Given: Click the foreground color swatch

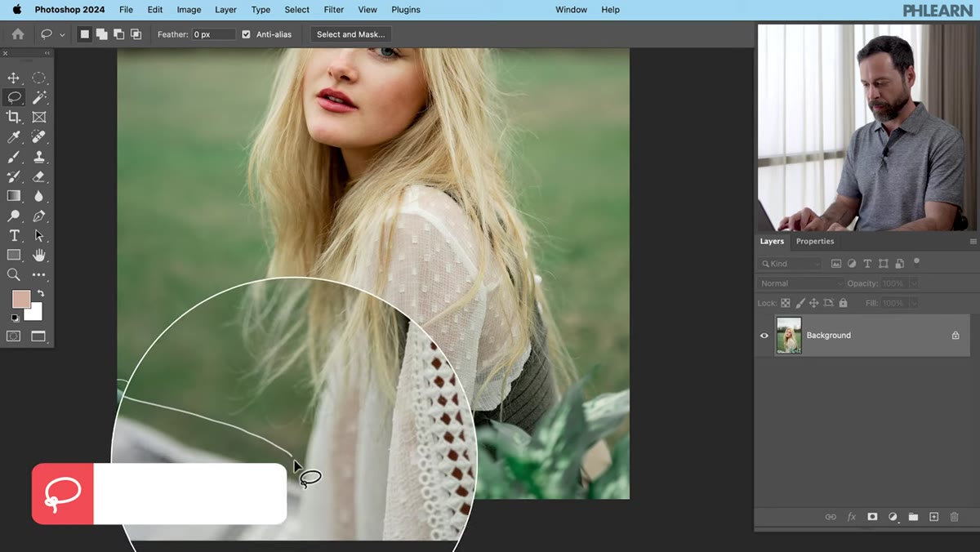Looking at the screenshot, I should point(20,299).
